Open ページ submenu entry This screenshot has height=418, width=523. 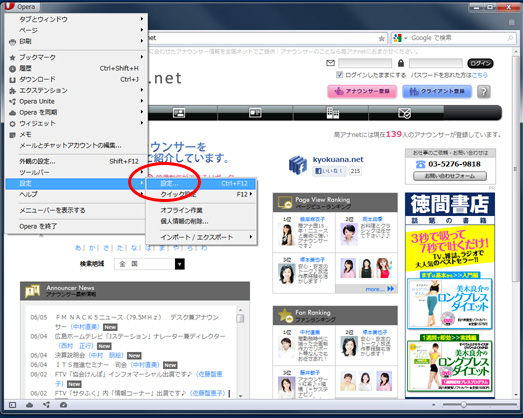(76, 30)
